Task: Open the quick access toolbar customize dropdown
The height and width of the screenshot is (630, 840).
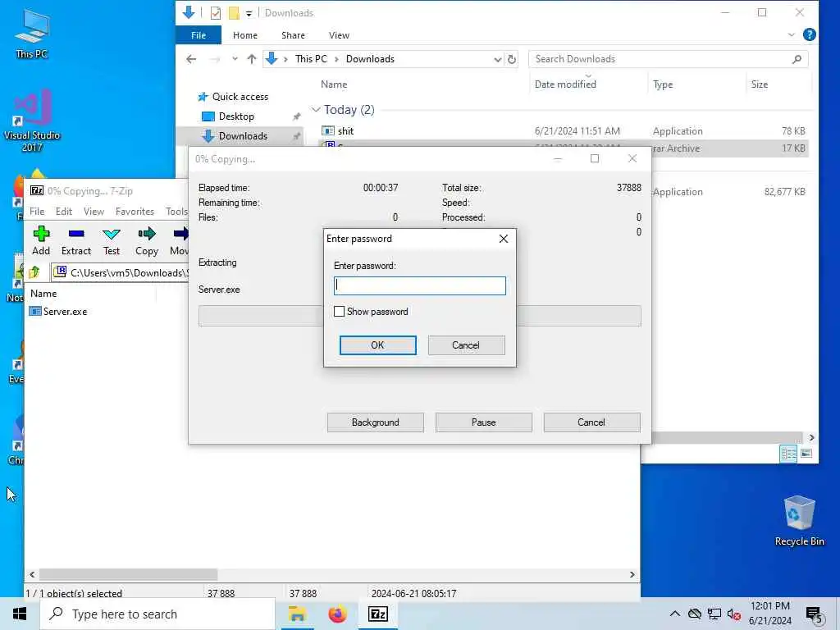Action: click(249, 13)
